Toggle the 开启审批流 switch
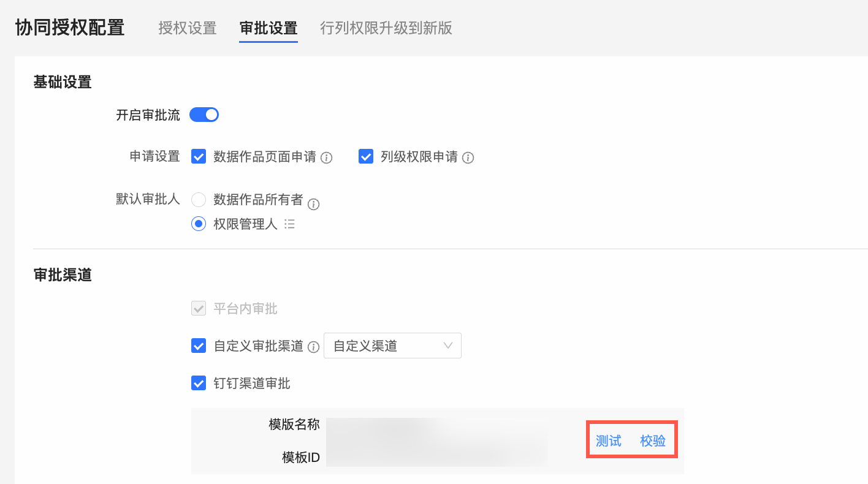The width and height of the screenshot is (868, 484). [x=204, y=115]
